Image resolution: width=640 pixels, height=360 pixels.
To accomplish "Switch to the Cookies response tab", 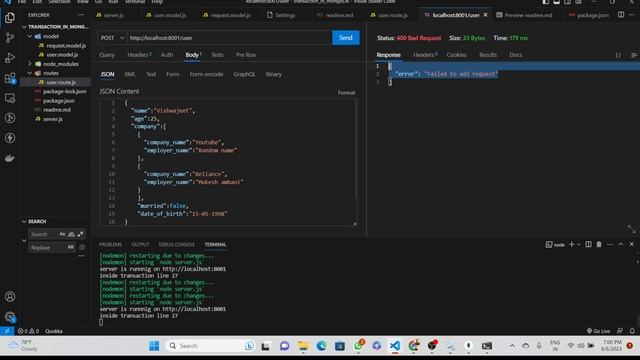I will tap(456, 55).
